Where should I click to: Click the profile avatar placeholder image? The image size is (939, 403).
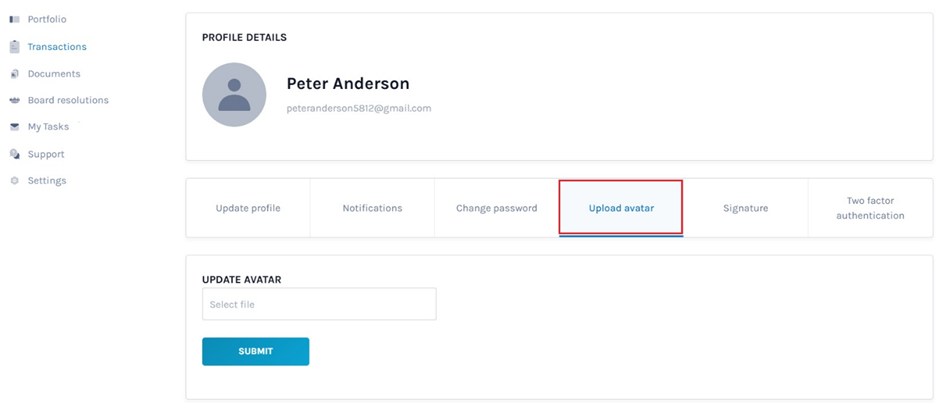click(234, 95)
